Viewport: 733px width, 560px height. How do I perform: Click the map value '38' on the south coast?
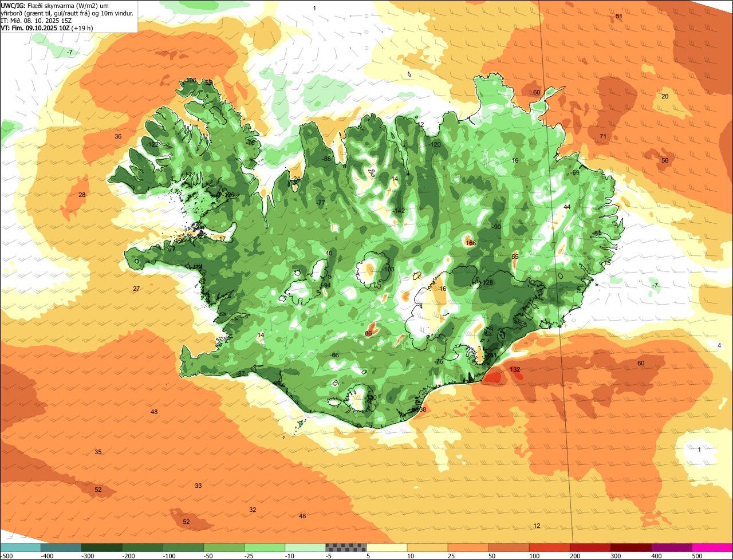point(423,410)
